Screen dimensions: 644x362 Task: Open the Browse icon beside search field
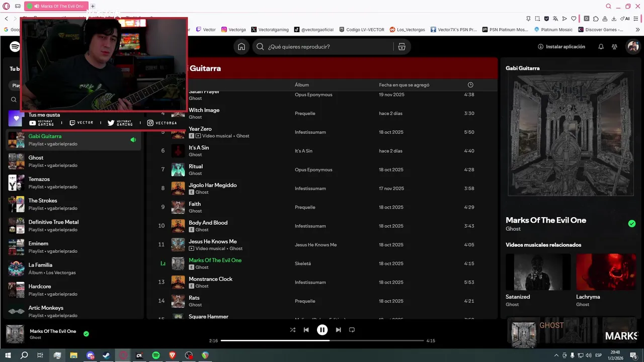[401, 47]
